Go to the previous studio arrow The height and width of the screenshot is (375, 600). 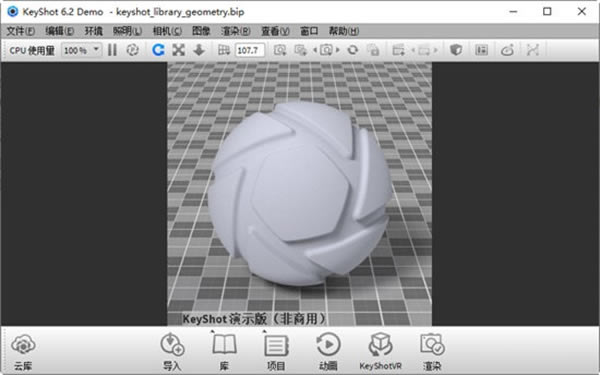(x=413, y=50)
